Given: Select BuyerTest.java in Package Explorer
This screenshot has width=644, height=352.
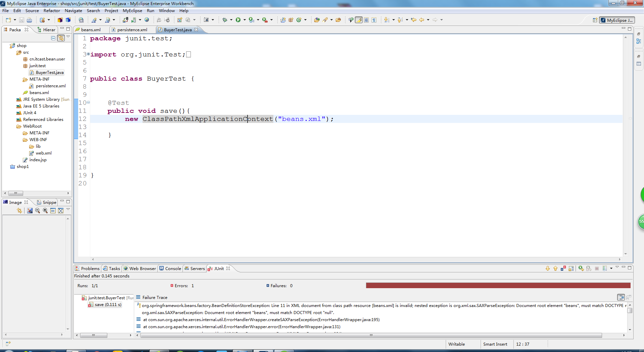Looking at the screenshot, I should point(47,72).
